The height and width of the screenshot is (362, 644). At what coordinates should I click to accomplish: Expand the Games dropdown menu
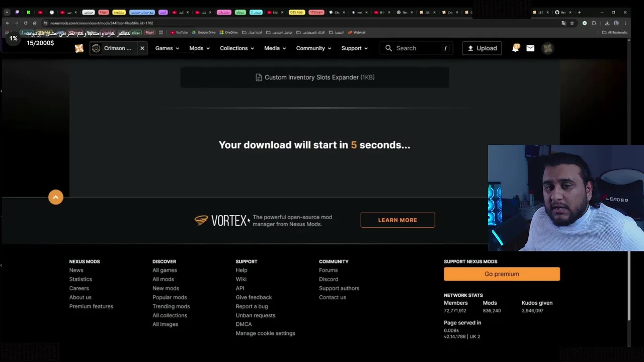167,48
